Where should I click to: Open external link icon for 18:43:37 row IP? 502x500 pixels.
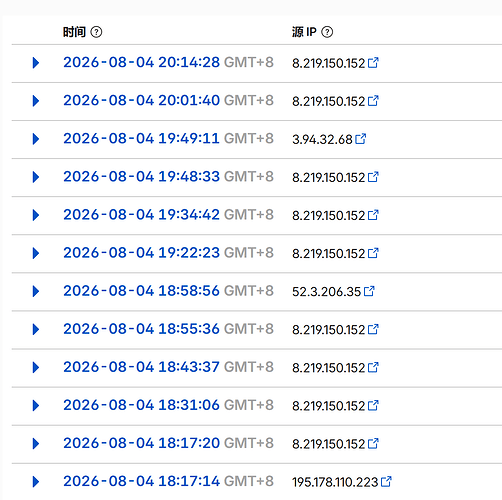click(373, 367)
